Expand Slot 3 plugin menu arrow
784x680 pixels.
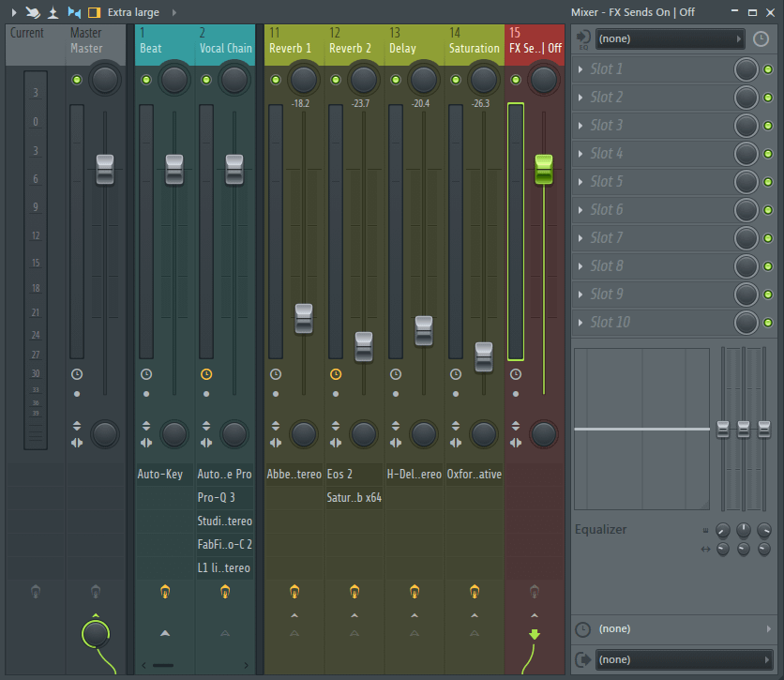pyautogui.click(x=580, y=126)
